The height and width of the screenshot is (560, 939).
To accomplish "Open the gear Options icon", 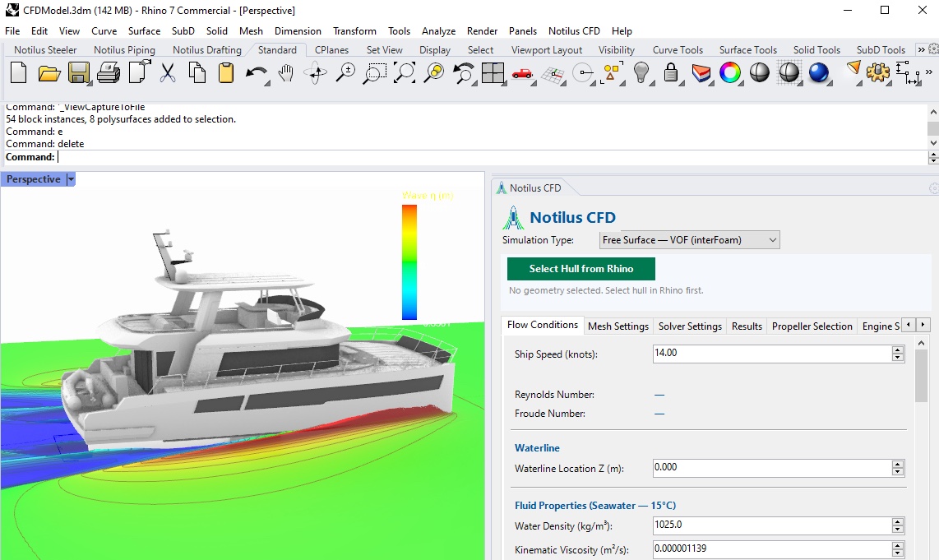I will [x=878, y=73].
